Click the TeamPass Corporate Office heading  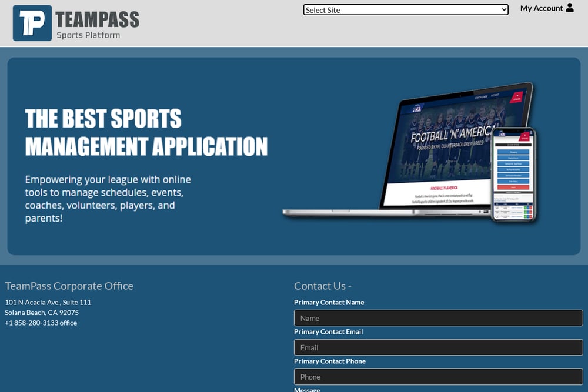click(x=69, y=286)
